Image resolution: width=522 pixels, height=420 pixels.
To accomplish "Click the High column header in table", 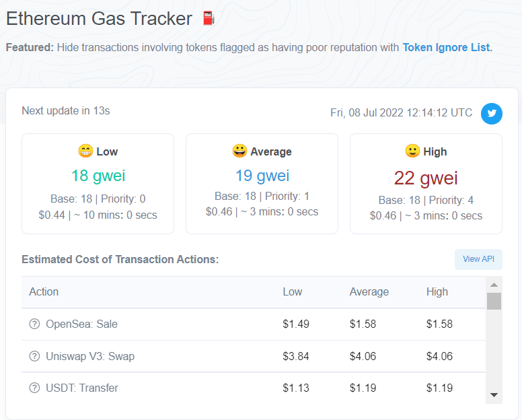I will click(x=437, y=291).
